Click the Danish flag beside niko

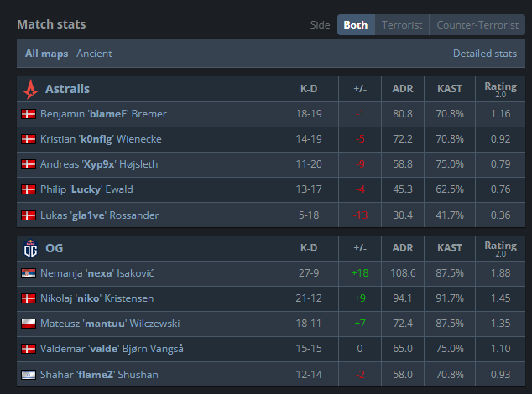coord(29,298)
